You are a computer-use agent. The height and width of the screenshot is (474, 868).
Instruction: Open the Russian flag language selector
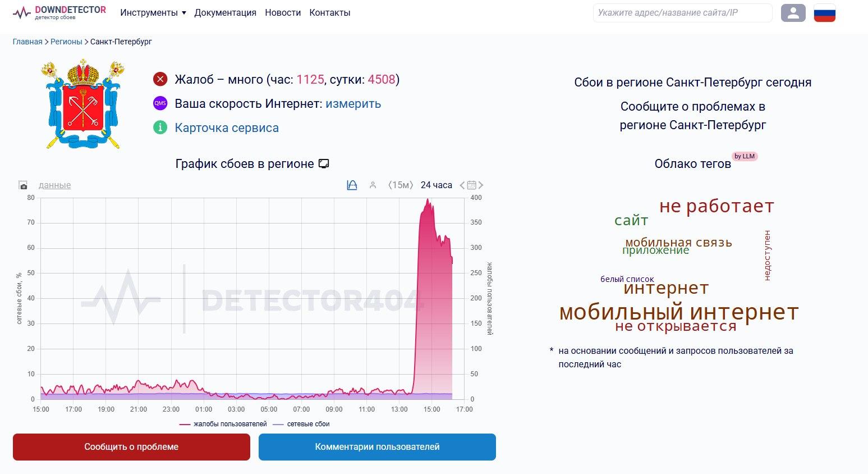tap(824, 13)
